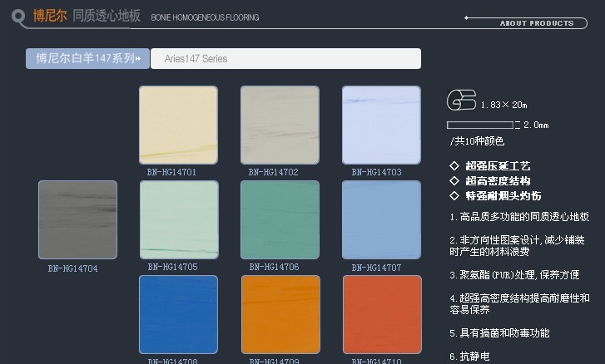Choose the pale blue BN-HG14703 swatch
The height and width of the screenshot is (364, 605).
[x=381, y=125]
